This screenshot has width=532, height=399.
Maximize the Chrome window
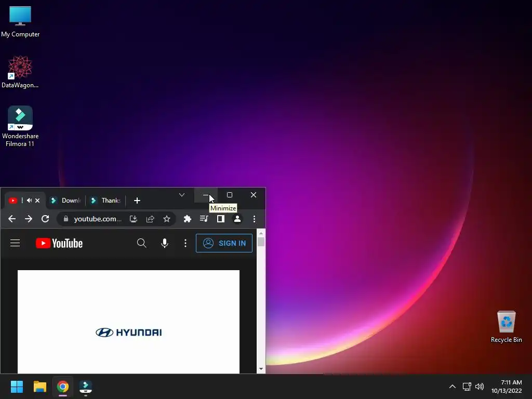[230, 195]
